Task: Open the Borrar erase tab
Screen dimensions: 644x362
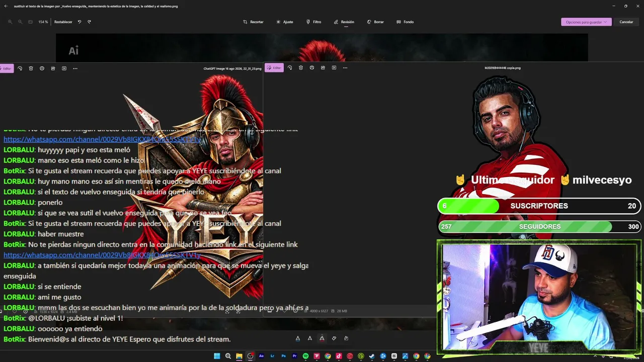Action: click(x=375, y=22)
